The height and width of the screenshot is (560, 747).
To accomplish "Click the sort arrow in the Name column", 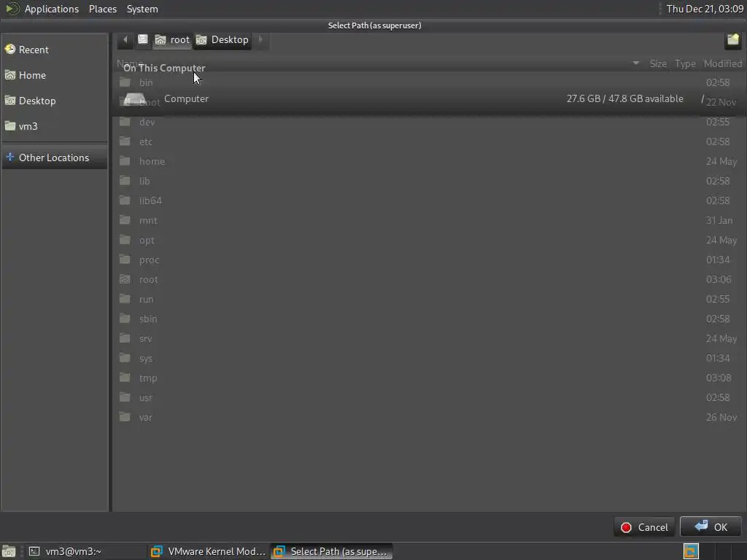I will (635, 63).
